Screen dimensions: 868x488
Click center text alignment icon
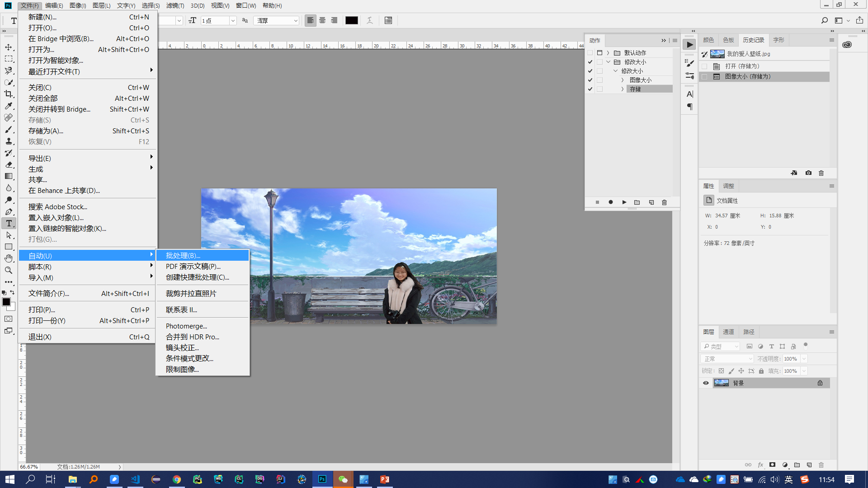click(x=322, y=20)
